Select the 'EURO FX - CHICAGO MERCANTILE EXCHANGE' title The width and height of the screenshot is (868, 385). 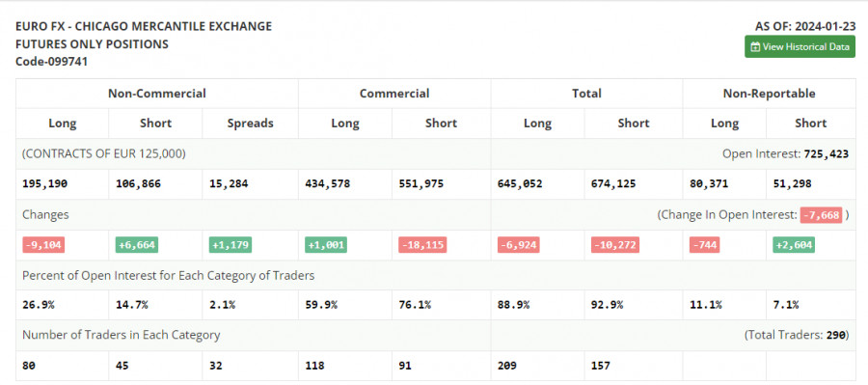144,26
